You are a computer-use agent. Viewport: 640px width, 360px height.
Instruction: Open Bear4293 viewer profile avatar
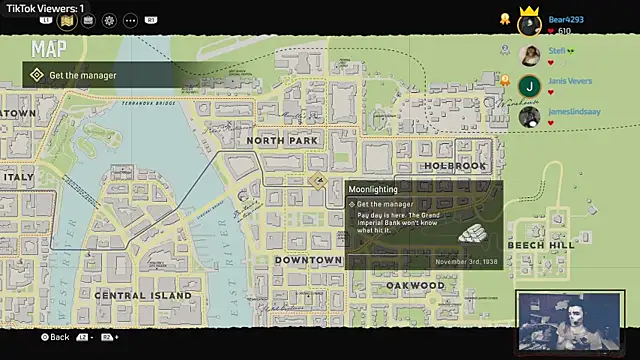tap(529, 25)
